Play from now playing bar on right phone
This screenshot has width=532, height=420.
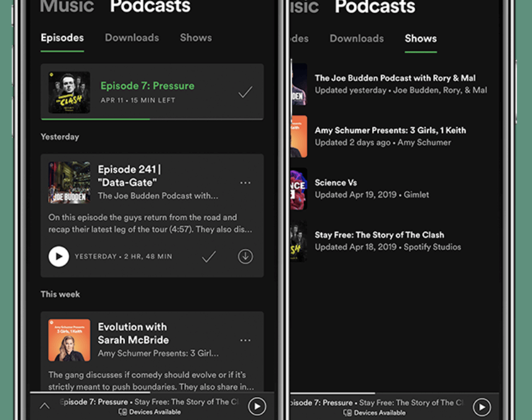(482, 407)
